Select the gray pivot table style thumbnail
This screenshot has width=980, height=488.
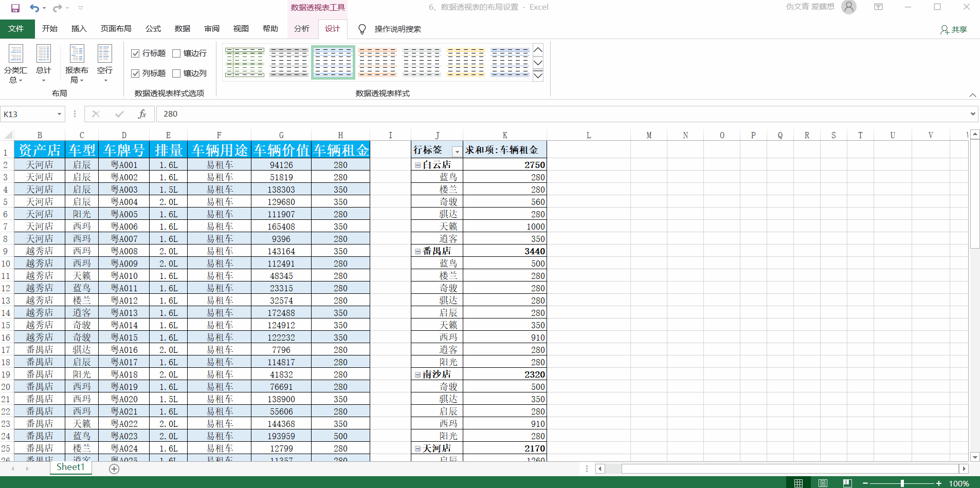pyautogui.click(x=289, y=62)
